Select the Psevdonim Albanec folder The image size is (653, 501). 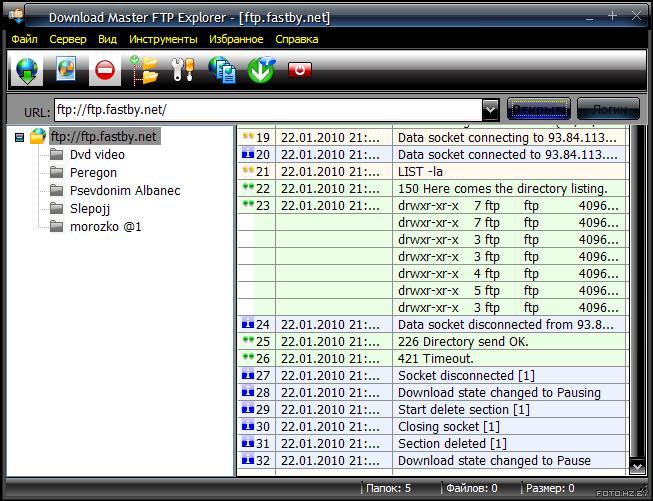[125, 190]
